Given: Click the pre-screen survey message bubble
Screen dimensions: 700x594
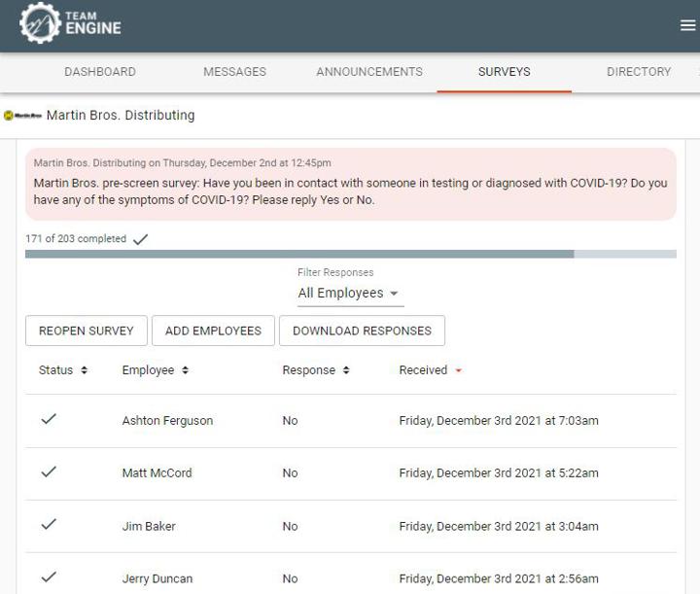Looking at the screenshot, I should pos(351,185).
